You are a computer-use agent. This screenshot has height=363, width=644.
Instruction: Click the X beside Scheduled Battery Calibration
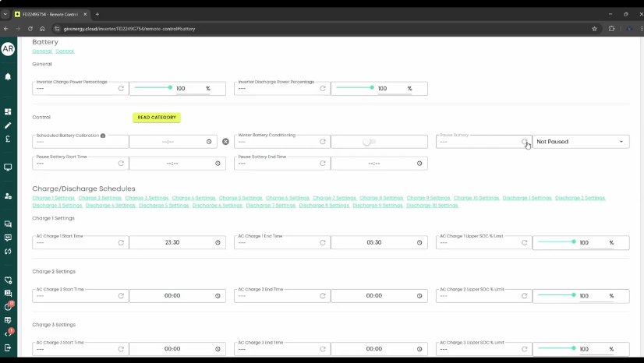pos(226,142)
